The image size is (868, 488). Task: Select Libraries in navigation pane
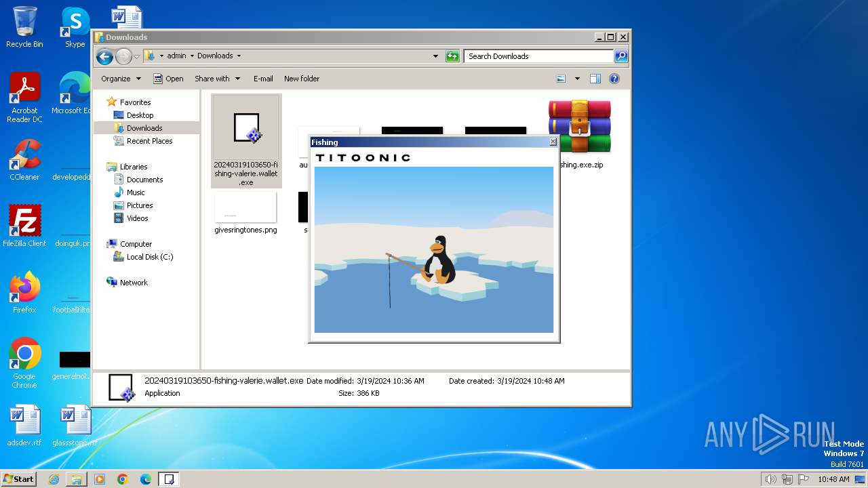tap(134, 167)
